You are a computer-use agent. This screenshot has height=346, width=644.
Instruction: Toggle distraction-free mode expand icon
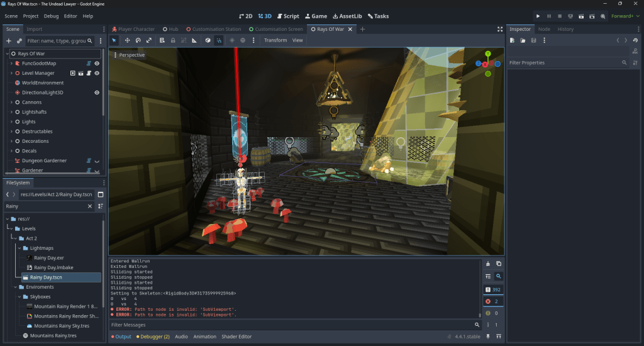tap(500, 29)
